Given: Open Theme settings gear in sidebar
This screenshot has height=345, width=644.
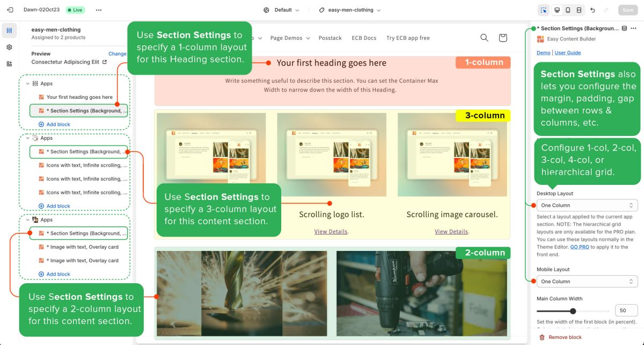Looking at the screenshot, I should (x=9, y=47).
